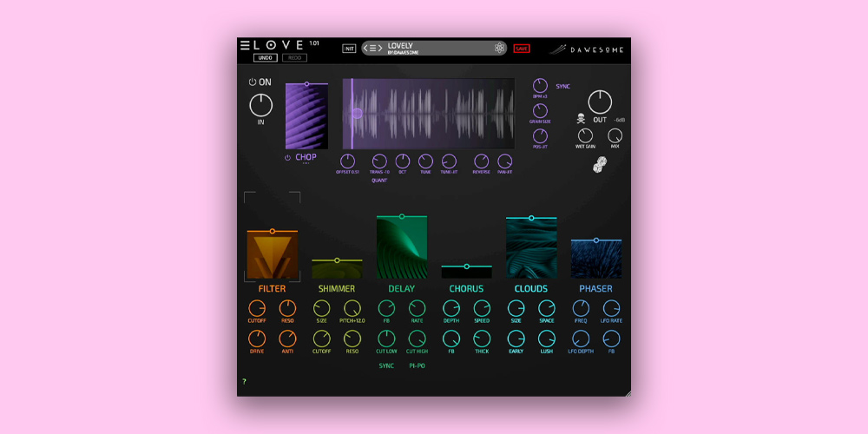Toggle green SYNC under Delay section
The width and height of the screenshot is (868, 434).
(x=386, y=366)
